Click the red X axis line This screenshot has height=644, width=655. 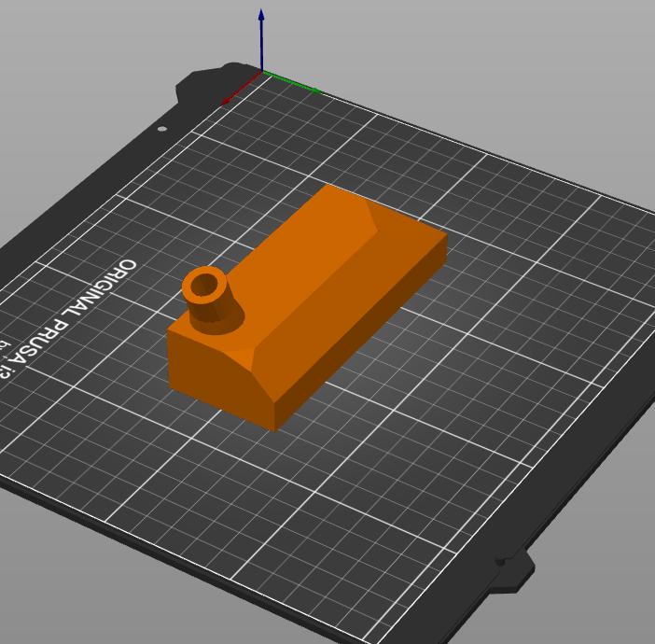[240, 91]
